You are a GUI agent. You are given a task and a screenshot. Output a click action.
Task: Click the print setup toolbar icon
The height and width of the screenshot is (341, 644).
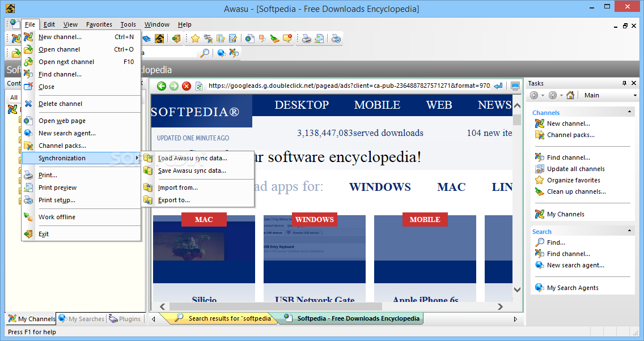coord(336,39)
